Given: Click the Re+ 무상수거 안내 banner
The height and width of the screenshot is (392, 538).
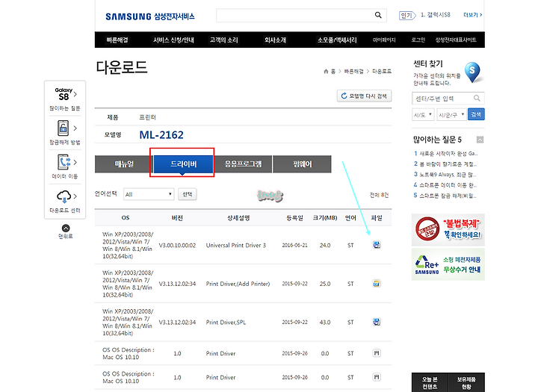Looking at the screenshot, I should pos(448,264).
